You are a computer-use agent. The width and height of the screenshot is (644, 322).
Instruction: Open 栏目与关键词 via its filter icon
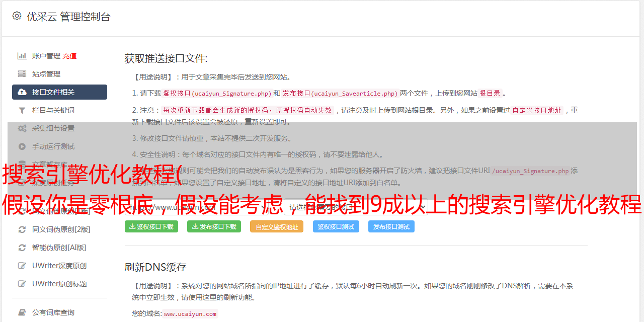point(22,110)
